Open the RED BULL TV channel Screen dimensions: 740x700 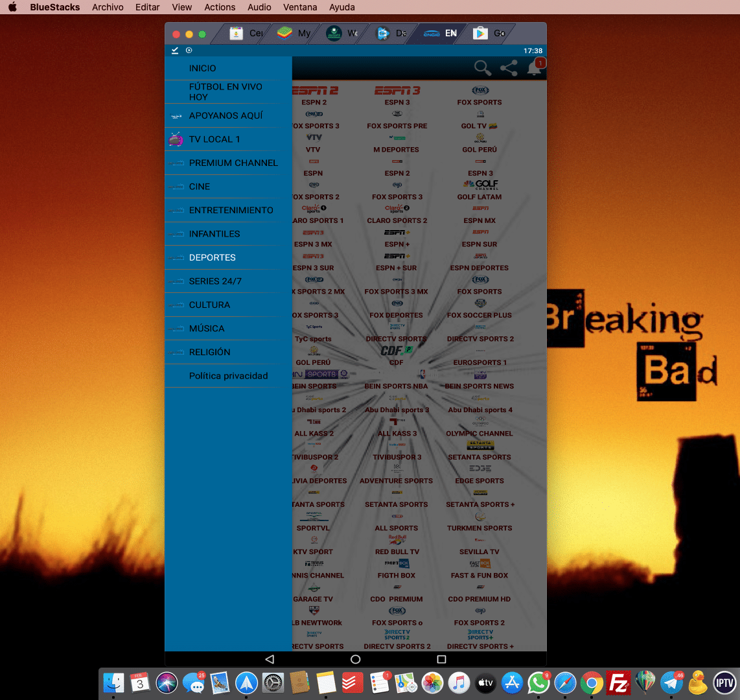coord(397,546)
